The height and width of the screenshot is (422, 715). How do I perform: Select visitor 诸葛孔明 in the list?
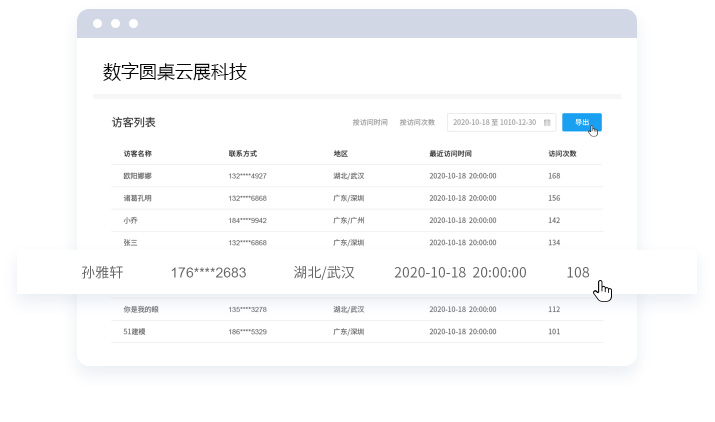(x=138, y=198)
